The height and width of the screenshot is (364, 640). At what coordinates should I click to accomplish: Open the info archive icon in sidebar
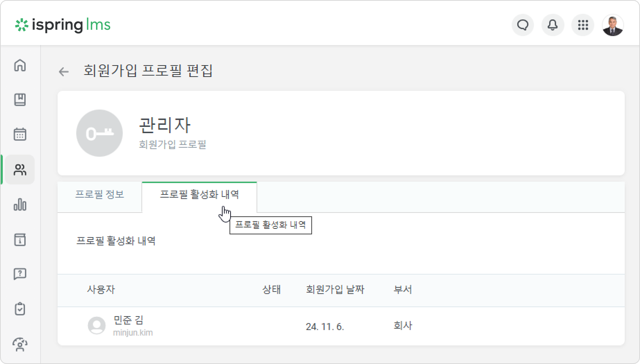point(20,240)
